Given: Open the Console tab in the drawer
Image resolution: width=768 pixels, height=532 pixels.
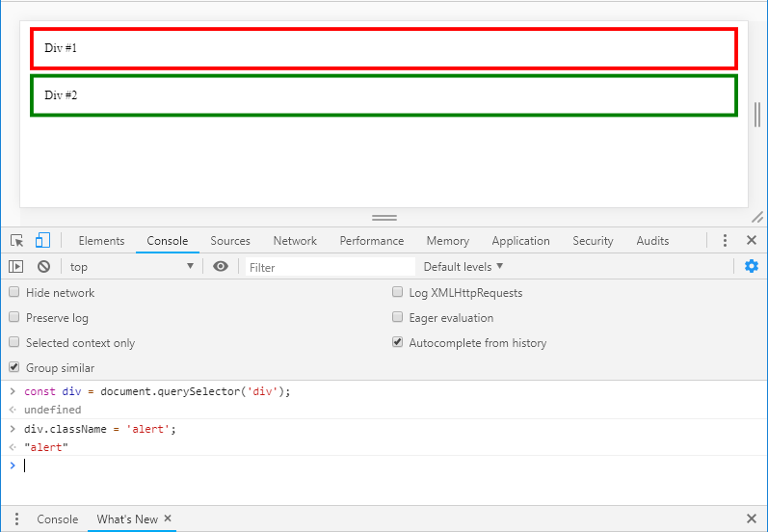Looking at the screenshot, I should [x=58, y=519].
